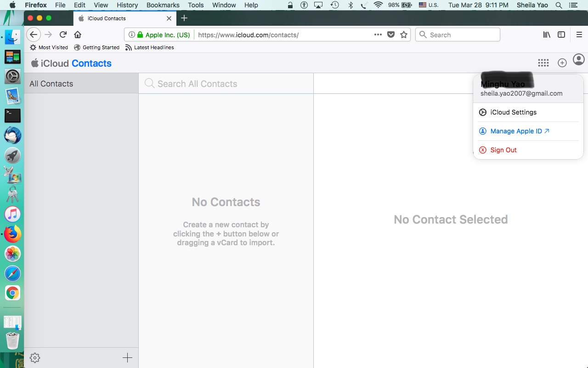Screen dimensions: 588x368
Task: Open Google Chrome from the Dock
Action: [13, 293]
